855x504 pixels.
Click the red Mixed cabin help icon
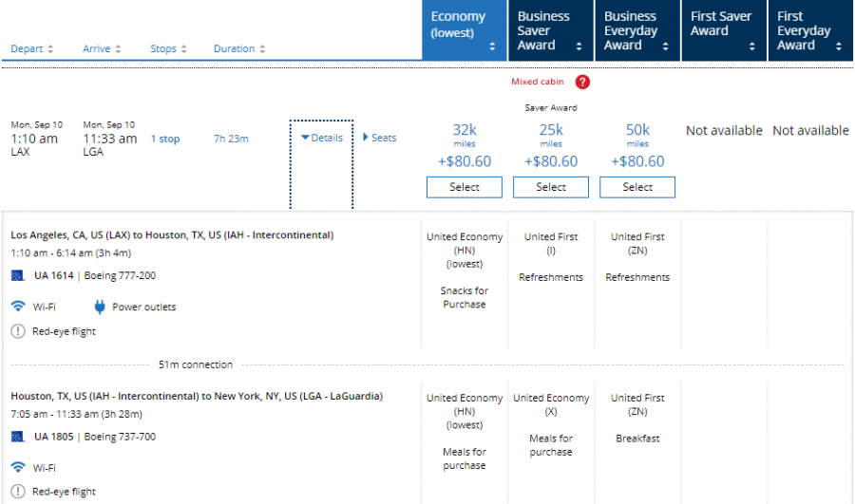[x=582, y=82]
